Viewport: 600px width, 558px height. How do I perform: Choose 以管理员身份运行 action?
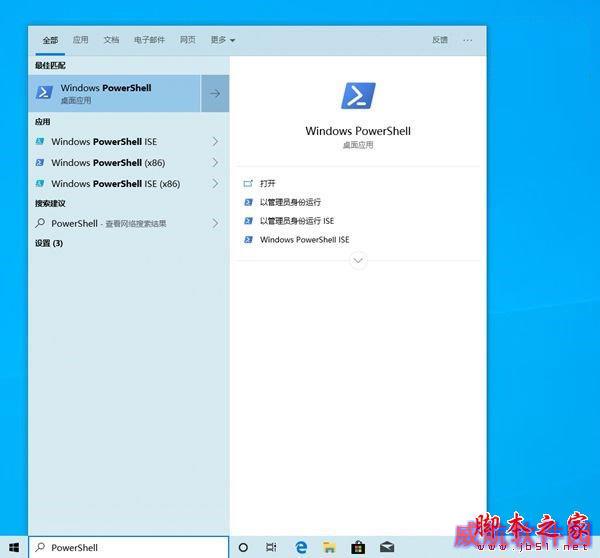(290, 202)
